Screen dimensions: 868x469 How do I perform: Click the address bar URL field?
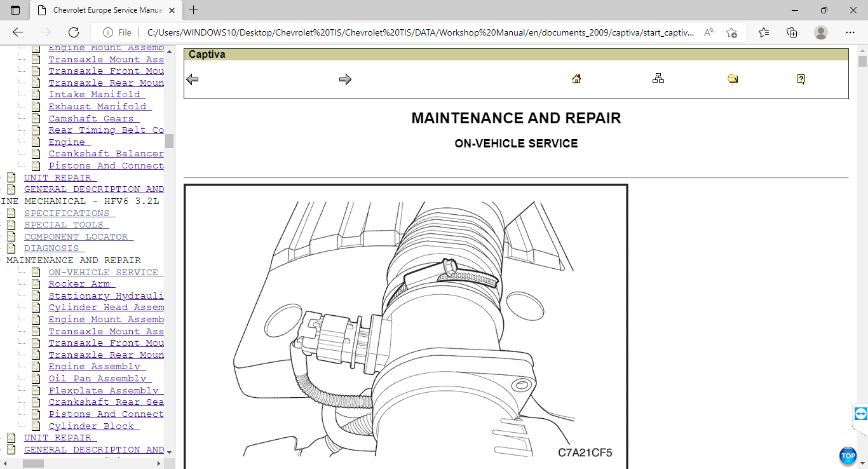pyautogui.click(x=419, y=32)
